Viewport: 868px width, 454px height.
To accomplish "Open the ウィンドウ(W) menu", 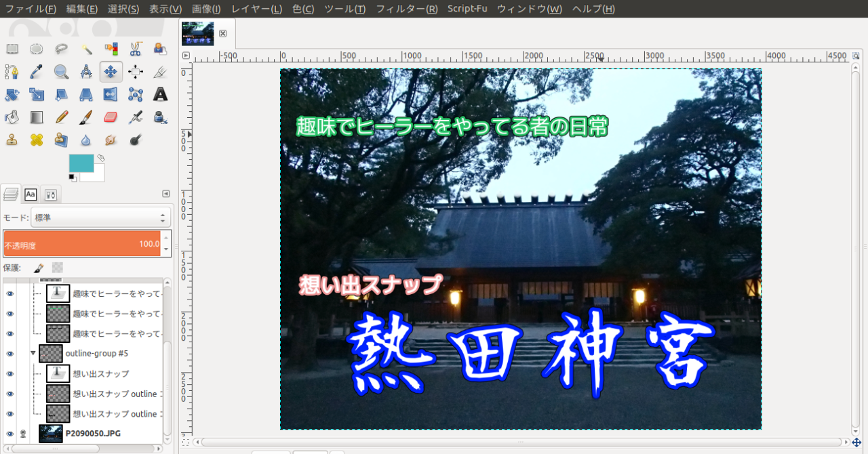I will tap(530, 9).
